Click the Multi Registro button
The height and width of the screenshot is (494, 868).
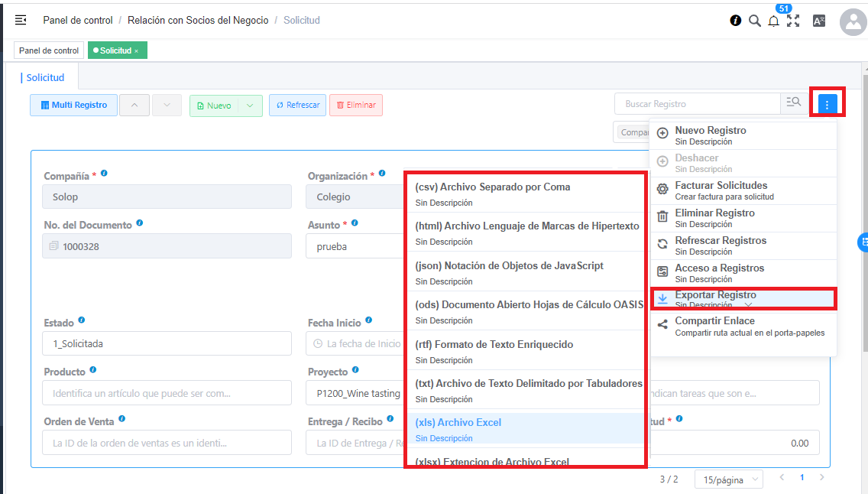[x=73, y=106]
